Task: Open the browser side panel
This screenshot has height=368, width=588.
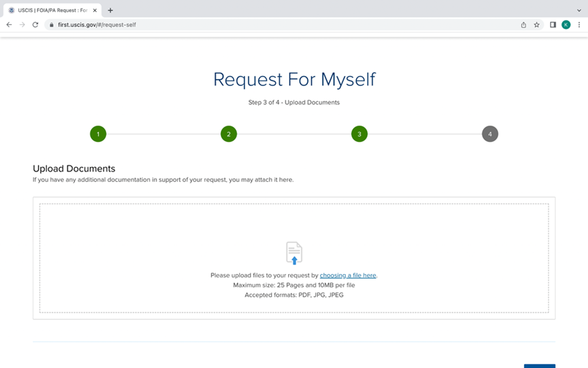Action: [553, 25]
